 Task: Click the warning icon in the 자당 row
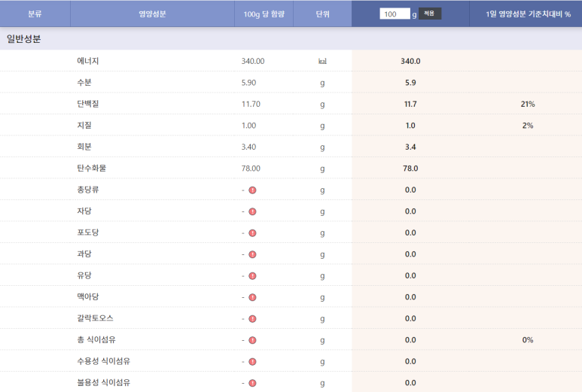(x=252, y=211)
